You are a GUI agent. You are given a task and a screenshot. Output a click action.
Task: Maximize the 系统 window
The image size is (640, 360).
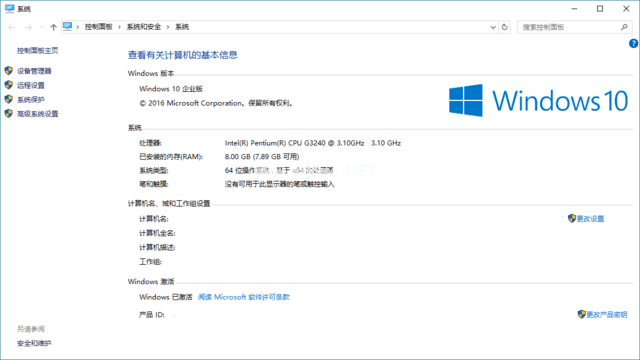(x=600, y=9)
